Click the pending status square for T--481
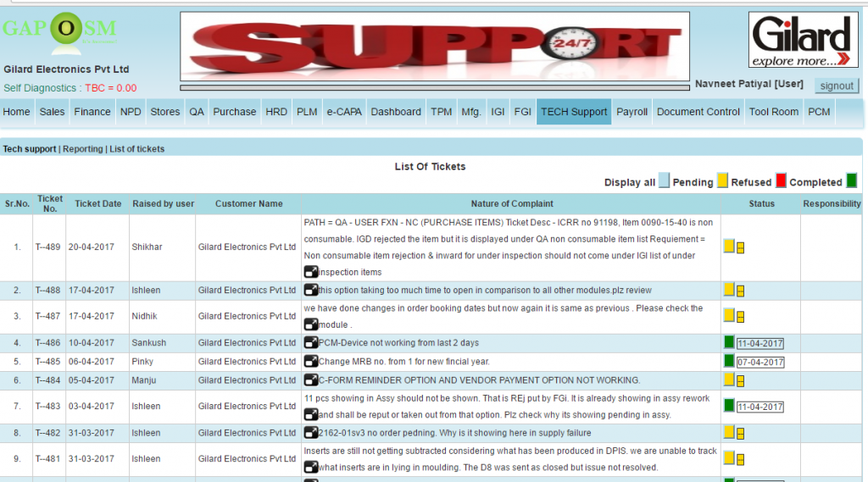Image resolution: width=868 pixels, height=482 pixels. click(x=729, y=458)
